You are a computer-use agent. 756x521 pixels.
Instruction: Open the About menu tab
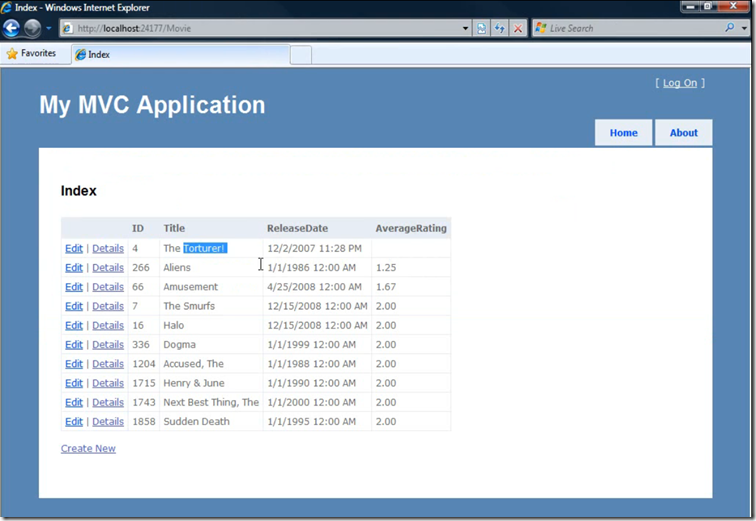(683, 133)
